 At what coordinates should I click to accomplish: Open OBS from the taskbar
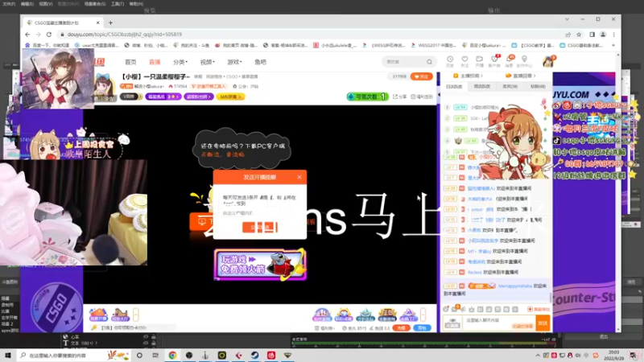tap(189, 356)
